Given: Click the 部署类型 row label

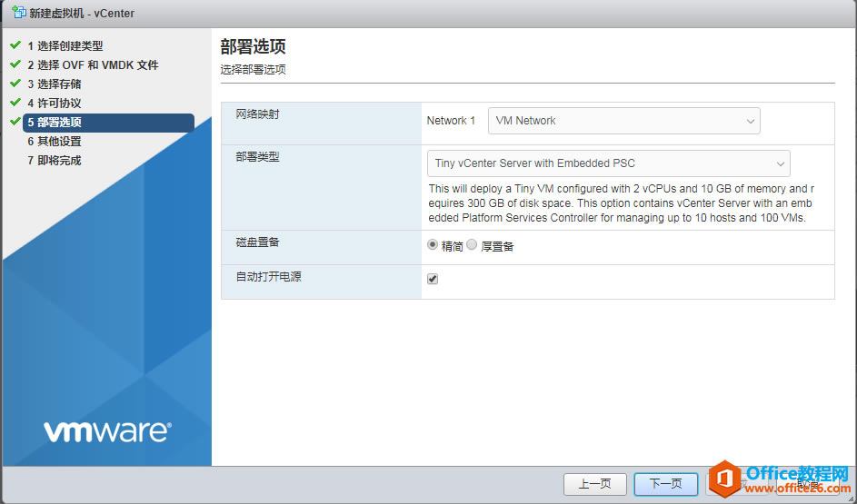Looking at the screenshot, I should (x=257, y=157).
